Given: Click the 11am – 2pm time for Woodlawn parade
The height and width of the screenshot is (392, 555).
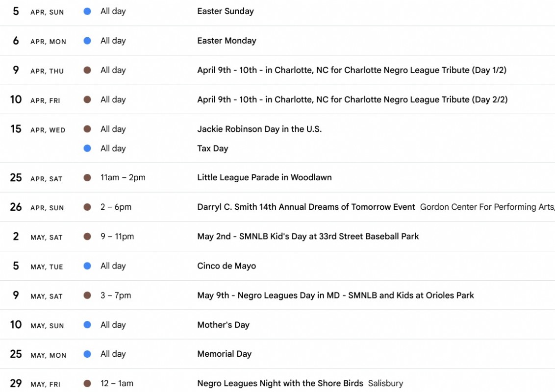Looking at the screenshot, I should coord(123,177).
